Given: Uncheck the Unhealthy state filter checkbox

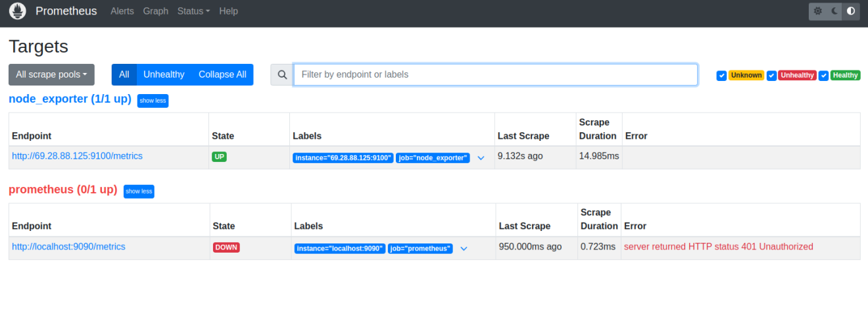Looking at the screenshot, I should [x=771, y=76].
